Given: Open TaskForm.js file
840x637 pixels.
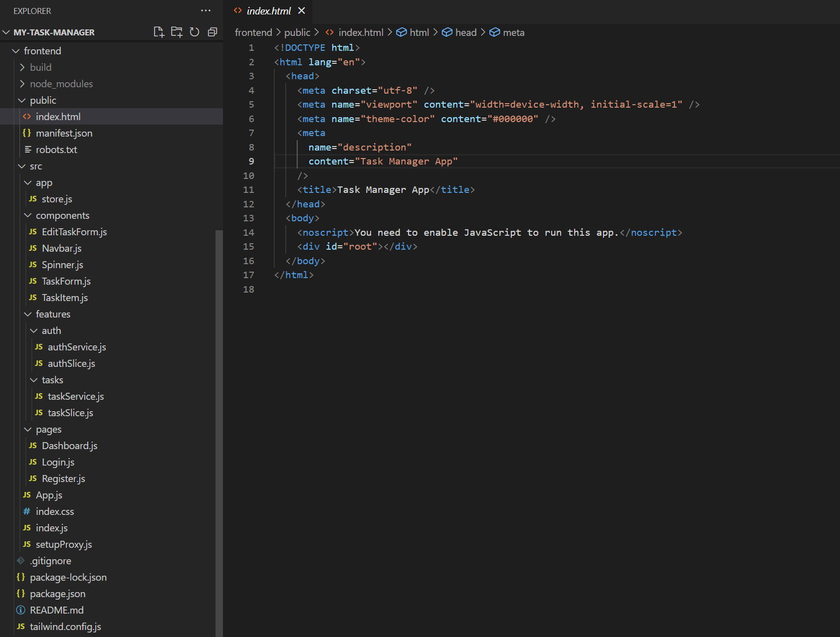Looking at the screenshot, I should (x=111, y=281).
